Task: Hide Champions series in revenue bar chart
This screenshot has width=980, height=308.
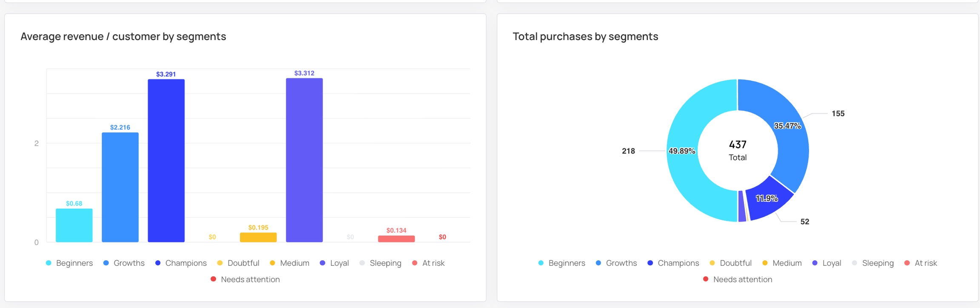Action: [181, 263]
